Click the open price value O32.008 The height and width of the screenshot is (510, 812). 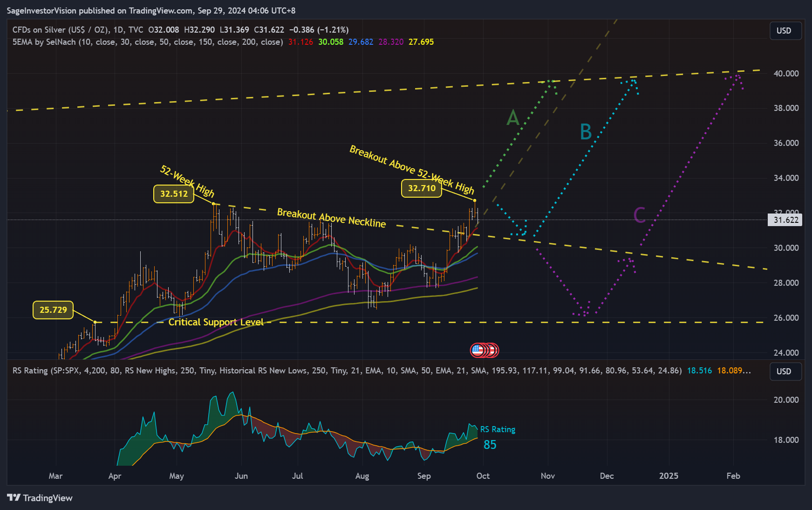tap(164, 30)
